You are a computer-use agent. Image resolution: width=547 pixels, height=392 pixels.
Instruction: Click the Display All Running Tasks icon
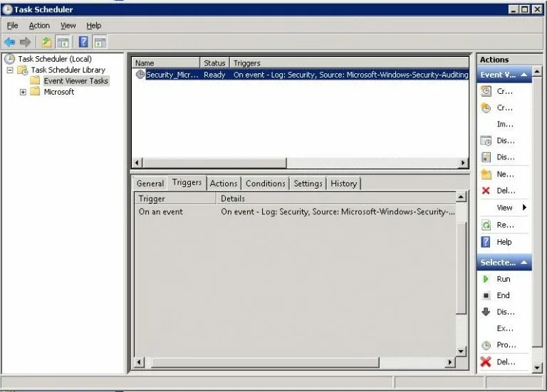click(x=486, y=141)
